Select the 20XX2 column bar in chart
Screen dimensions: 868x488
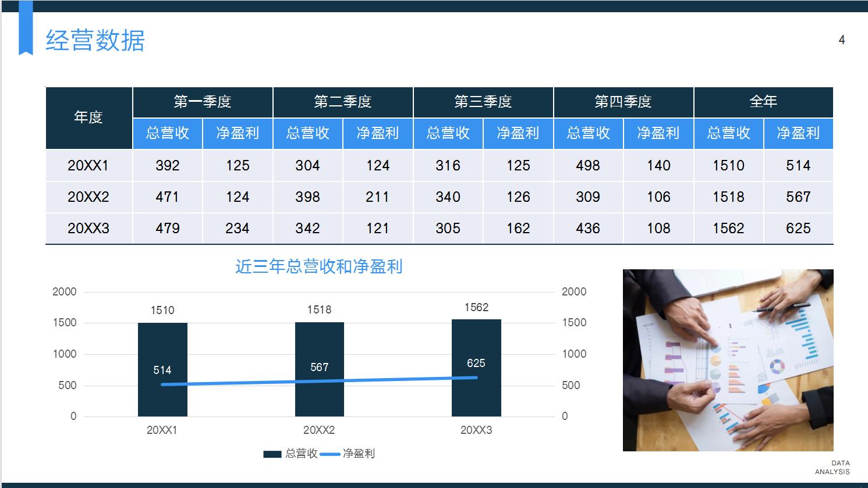[319, 369]
